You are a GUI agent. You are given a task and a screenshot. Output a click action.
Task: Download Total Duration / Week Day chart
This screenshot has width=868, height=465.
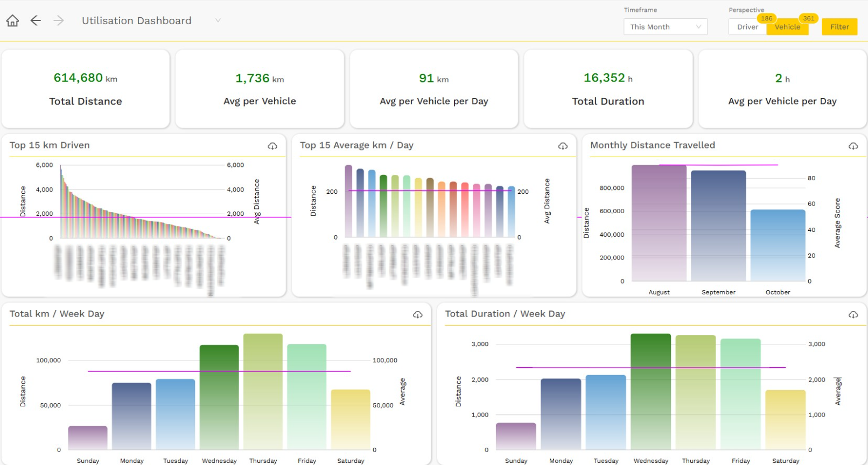pyautogui.click(x=853, y=314)
